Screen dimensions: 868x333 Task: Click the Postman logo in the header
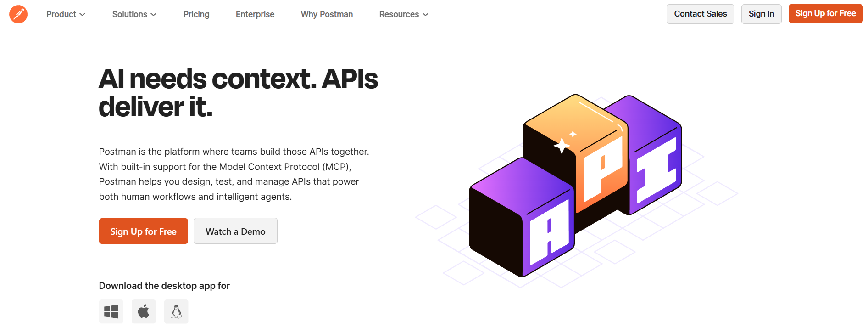coord(18,14)
